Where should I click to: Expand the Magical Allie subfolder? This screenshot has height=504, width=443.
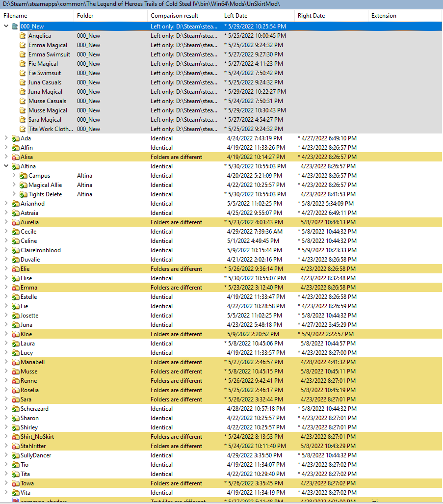click(14, 185)
